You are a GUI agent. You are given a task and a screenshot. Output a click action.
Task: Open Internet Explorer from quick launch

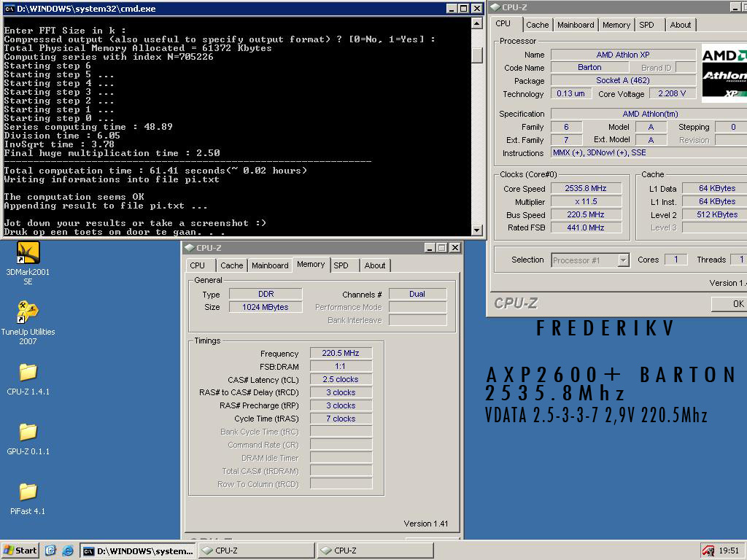(68, 551)
